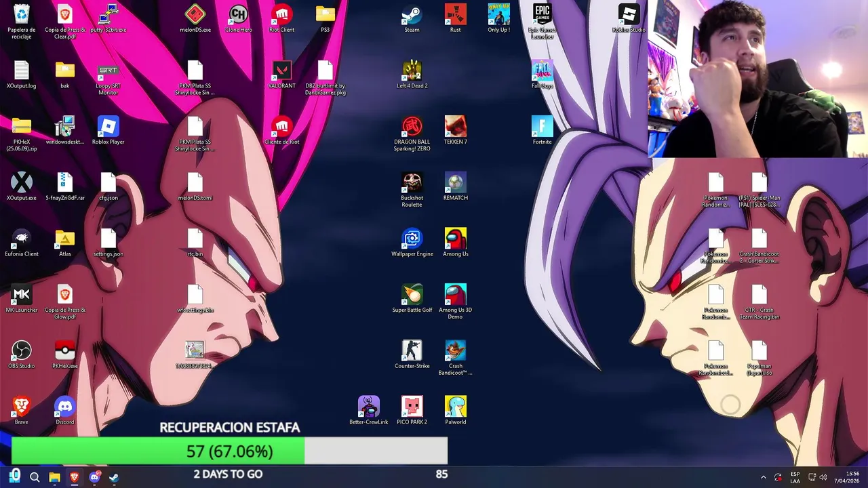The height and width of the screenshot is (488, 868).
Task: Open settings.json file
Action: pos(108,243)
